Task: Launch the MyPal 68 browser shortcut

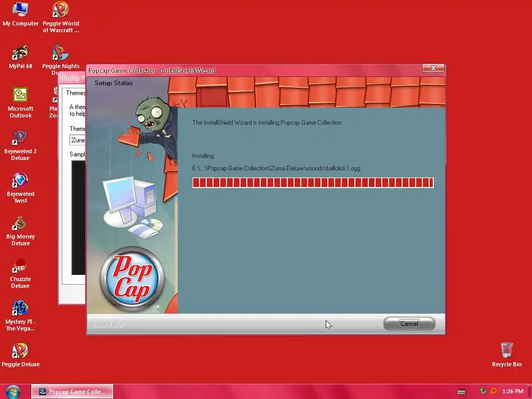Action: point(20,57)
